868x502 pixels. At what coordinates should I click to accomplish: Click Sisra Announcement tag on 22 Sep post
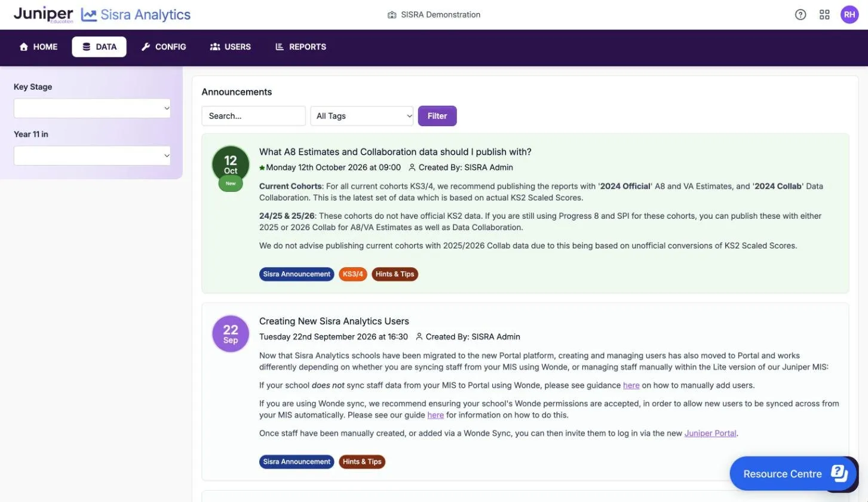[297, 462]
